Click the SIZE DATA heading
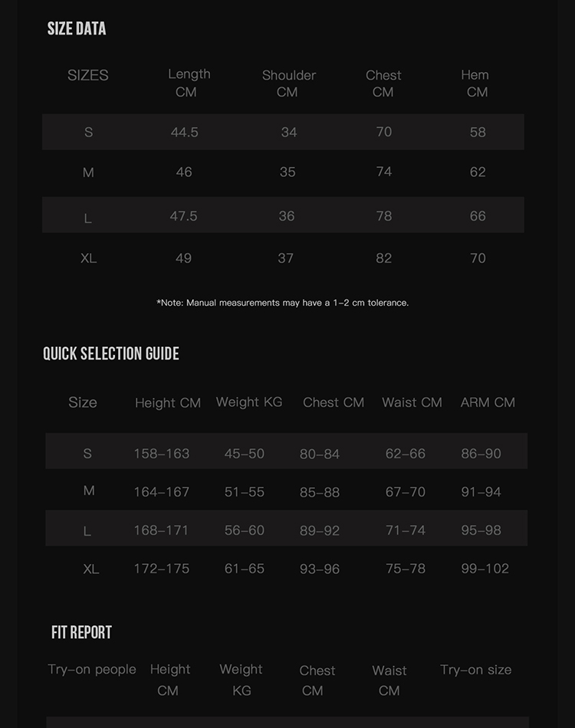The image size is (575, 728). 77,29
